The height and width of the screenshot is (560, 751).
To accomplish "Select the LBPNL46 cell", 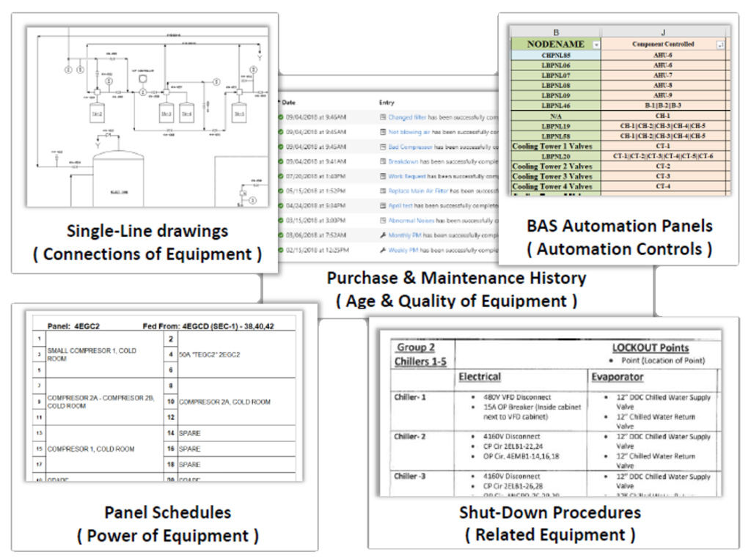I will click(556, 106).
